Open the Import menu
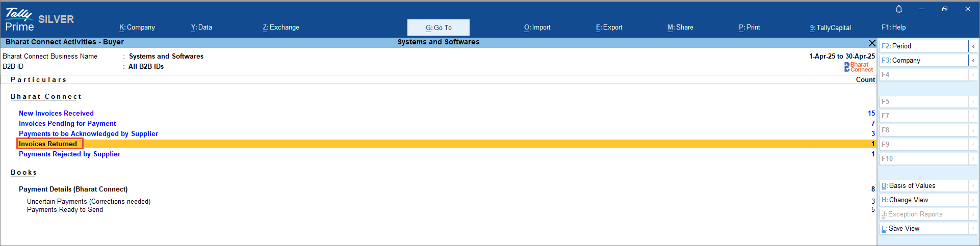The width and height of the screenshot is (980, 246). pyautogui.click(x=537, y=28)
